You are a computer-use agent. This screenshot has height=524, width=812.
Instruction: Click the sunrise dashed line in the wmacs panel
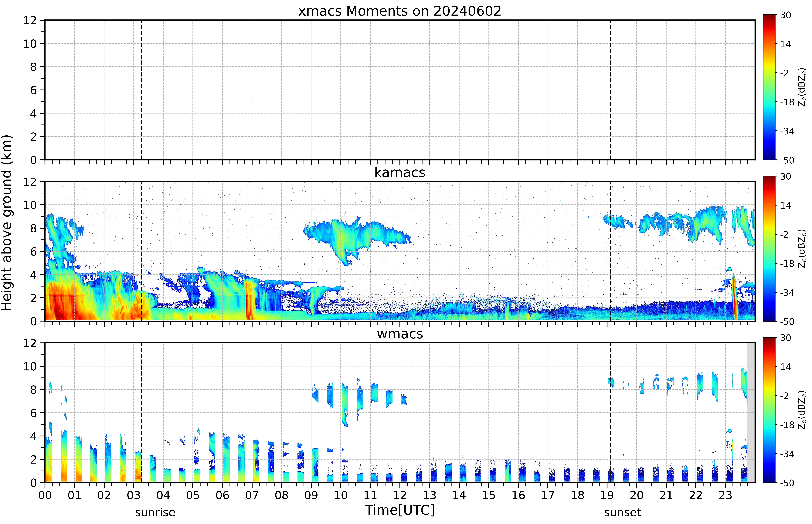click(x=141, y=412)
